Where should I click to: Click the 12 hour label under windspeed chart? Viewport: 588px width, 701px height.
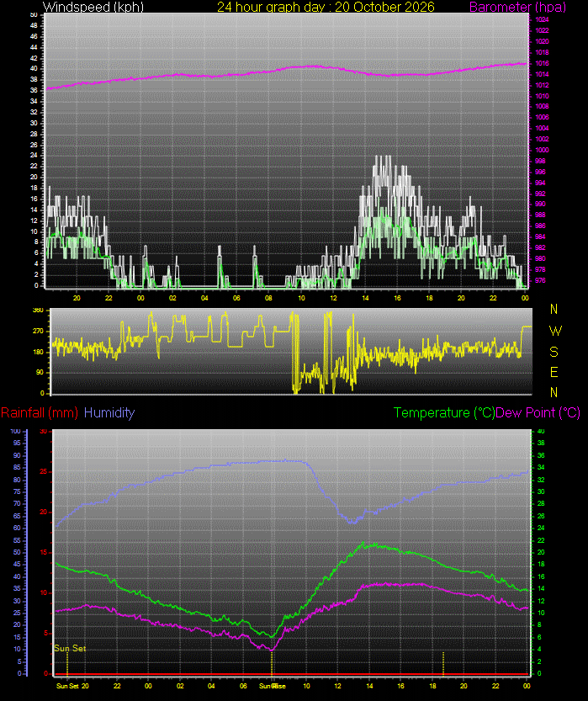[333, 298]
